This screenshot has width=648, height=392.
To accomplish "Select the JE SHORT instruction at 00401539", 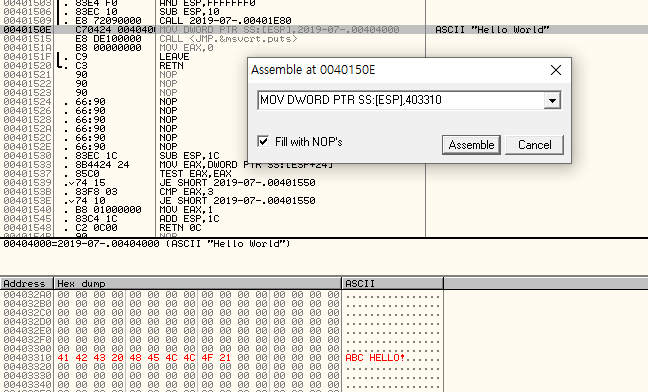I will point(237,183).
